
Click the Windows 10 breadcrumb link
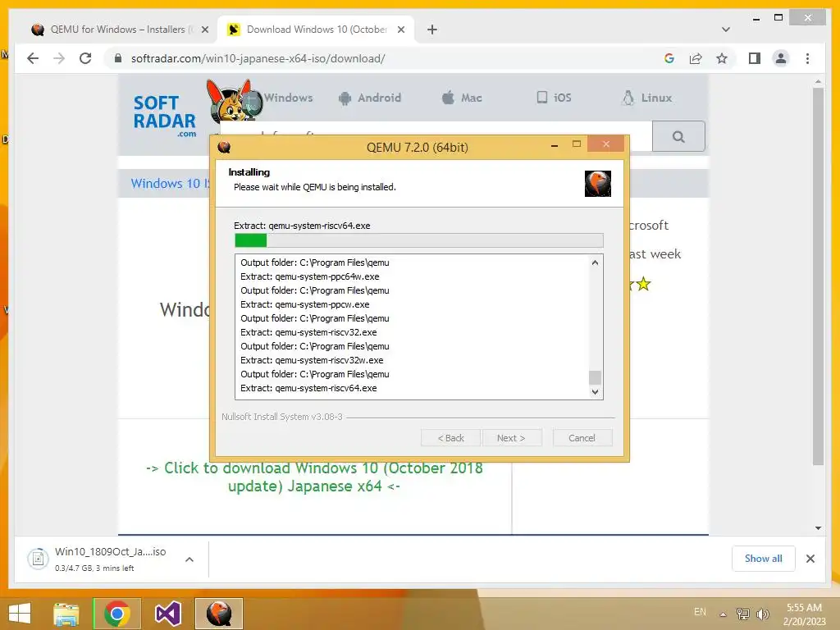click(x=170, y=183)
